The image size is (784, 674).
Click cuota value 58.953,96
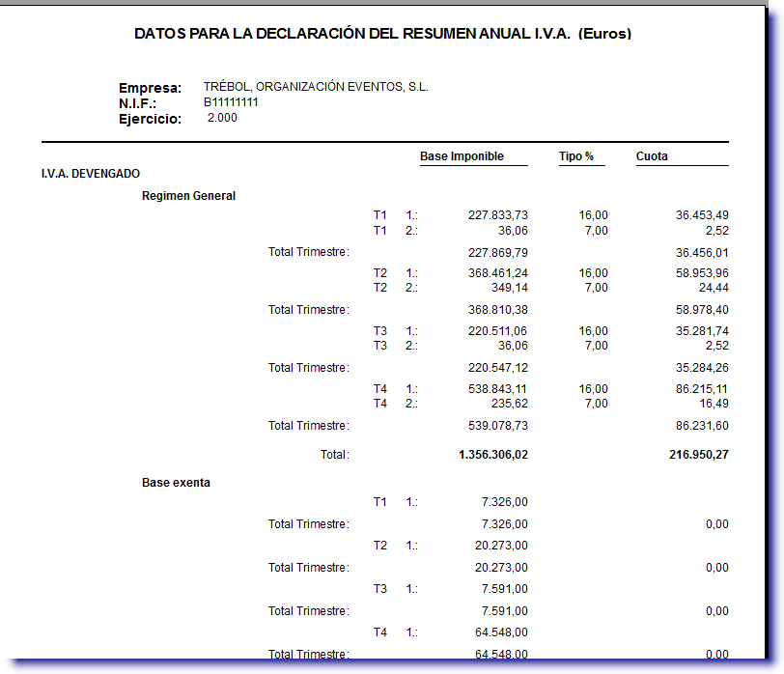(702, 273)
